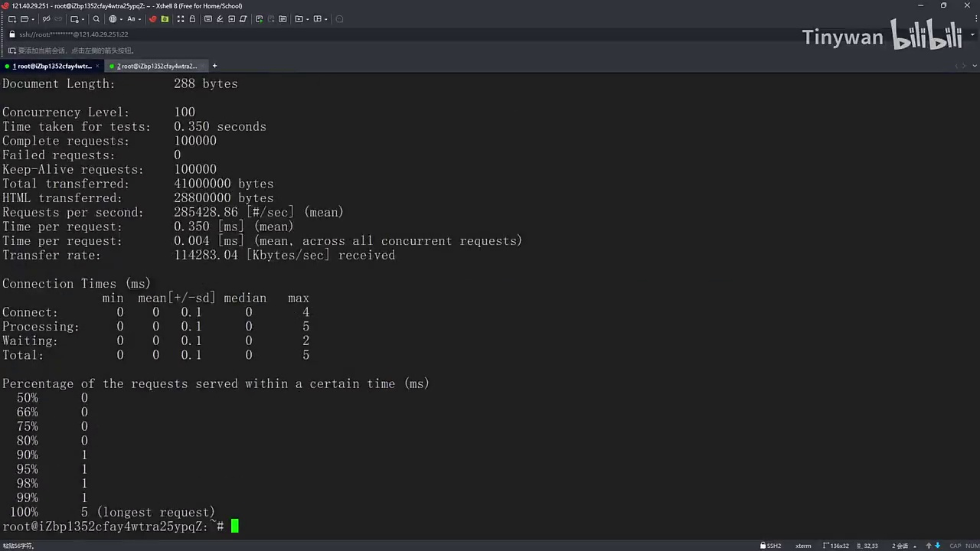The height and width of the screenshot is (551, 980).
Task: Click the New Session toolbar icon
Action: (12, 19)
